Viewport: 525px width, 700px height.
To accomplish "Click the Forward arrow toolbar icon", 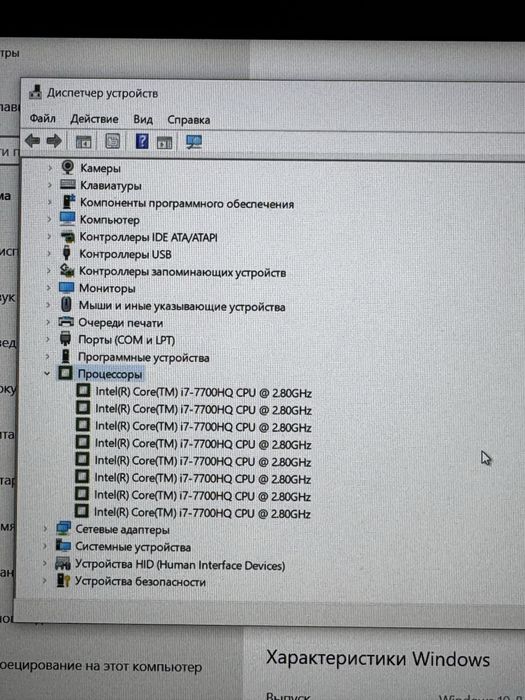I will (x=54, y=142).
